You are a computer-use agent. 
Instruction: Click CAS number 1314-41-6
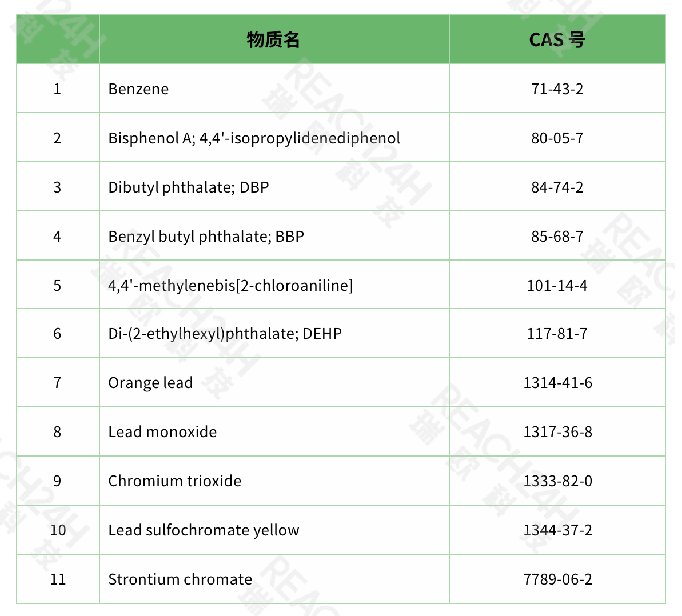[557, 383]
